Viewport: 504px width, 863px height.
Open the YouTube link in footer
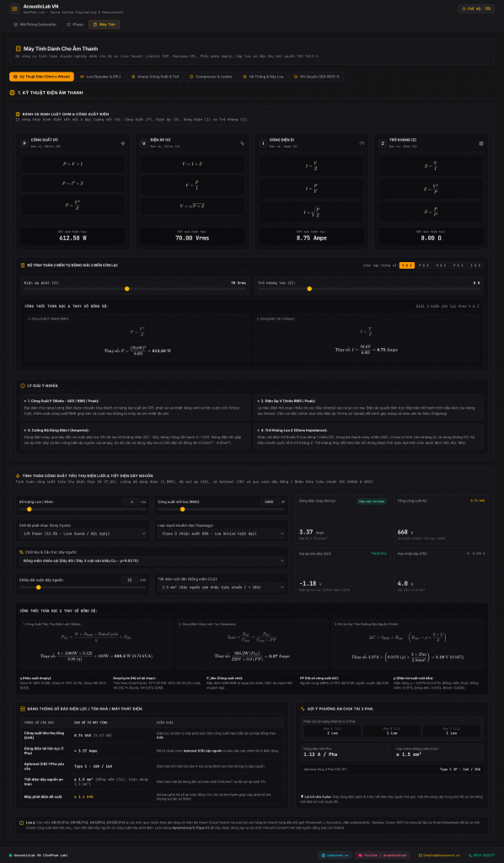[383, 855]
